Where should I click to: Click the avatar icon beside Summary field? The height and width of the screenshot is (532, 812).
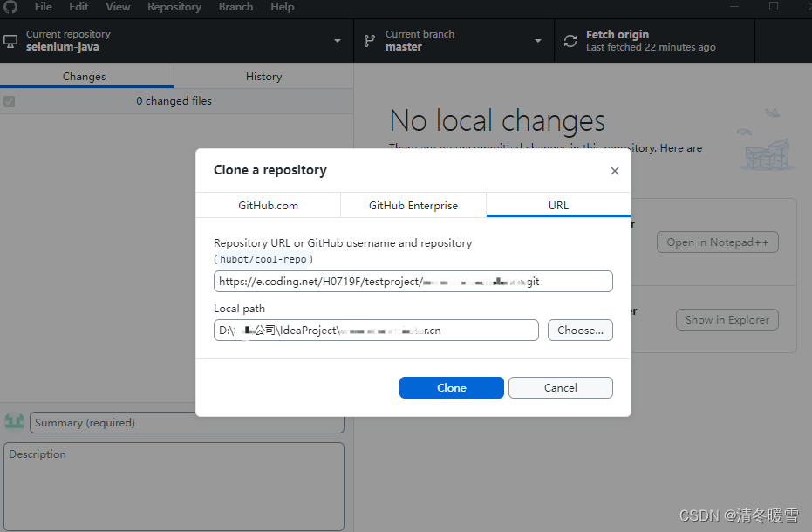pos(15,421)
